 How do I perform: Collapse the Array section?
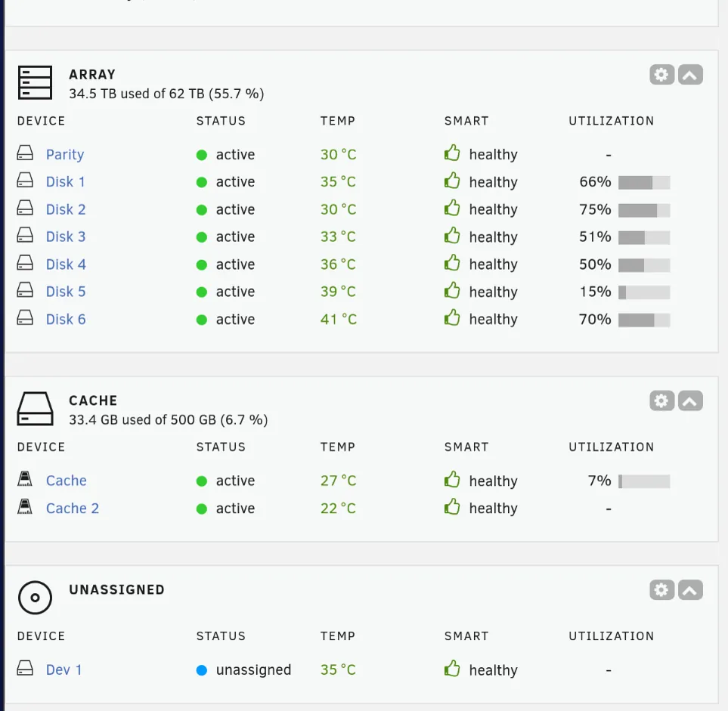[x=690, y=75]
